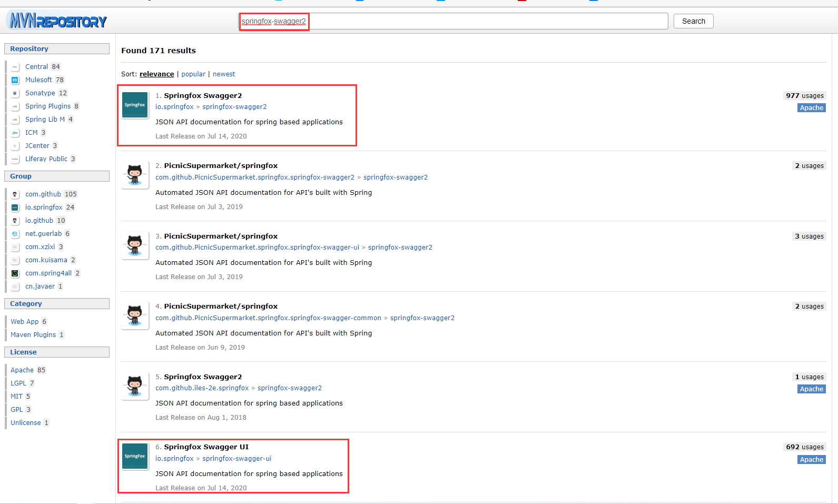The width and height of the screenshot is (838, 504).
Task: Filter by Apache license
Action: (22, 370)
